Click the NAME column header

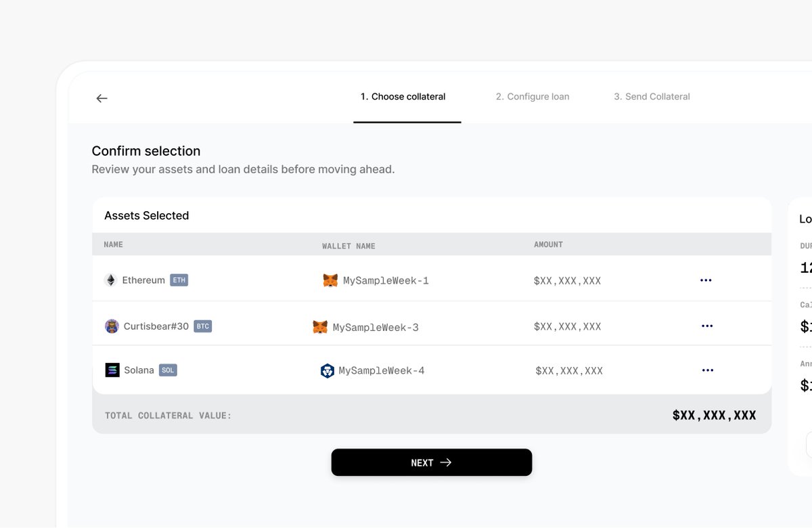tap(114, 244)
